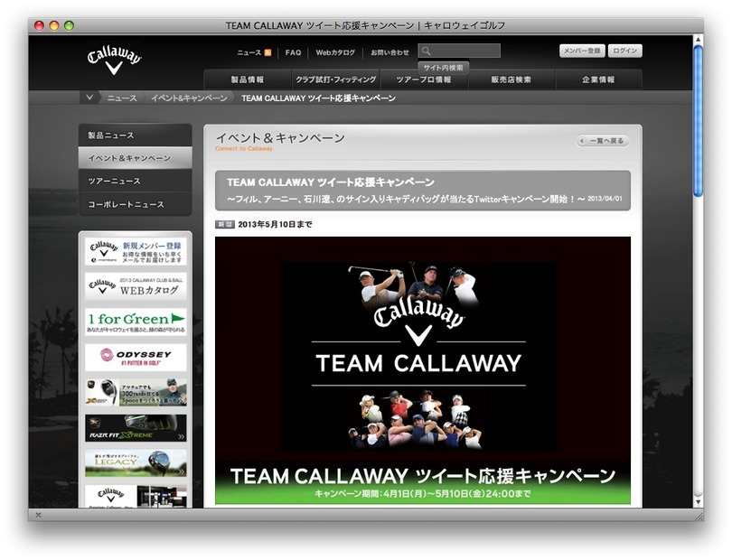
Task: Click the ログイン button
Action: [625, 51]
